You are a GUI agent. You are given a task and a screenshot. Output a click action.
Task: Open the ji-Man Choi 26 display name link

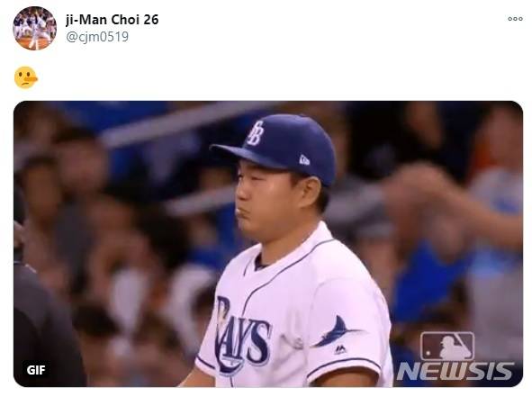112,20
